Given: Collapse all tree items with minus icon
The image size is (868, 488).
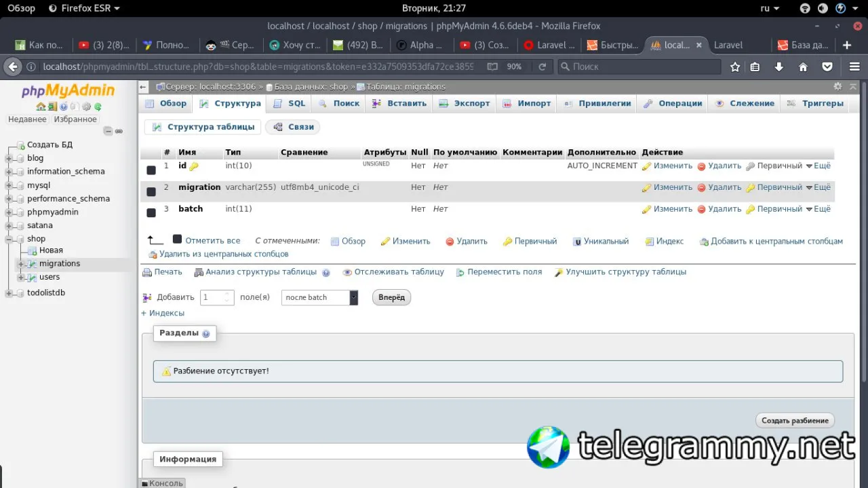Looking at the screenshot, I should [x=107, y=131].
